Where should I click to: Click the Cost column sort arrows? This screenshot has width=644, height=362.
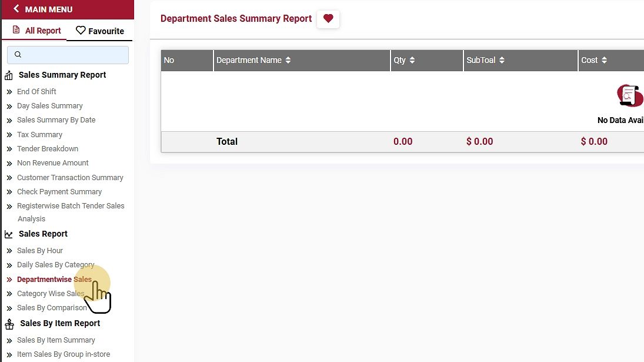(604, 60)
